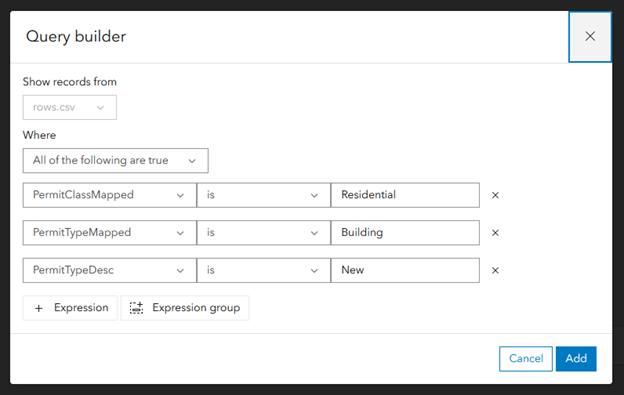Close the Query builder dialog
The height and width of the screenshot is (395, 624).
coord(590,37)
